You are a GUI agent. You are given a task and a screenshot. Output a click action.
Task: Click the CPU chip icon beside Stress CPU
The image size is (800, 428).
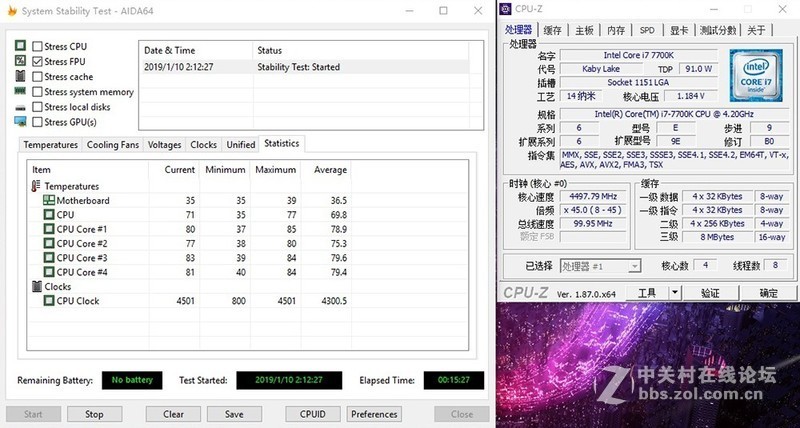point(20,46)
